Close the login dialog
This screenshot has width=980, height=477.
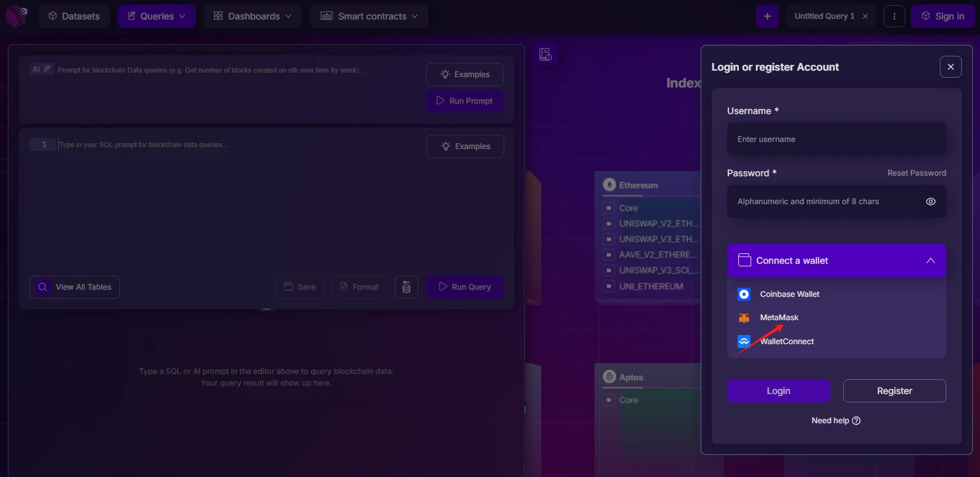tap(950, 67)
